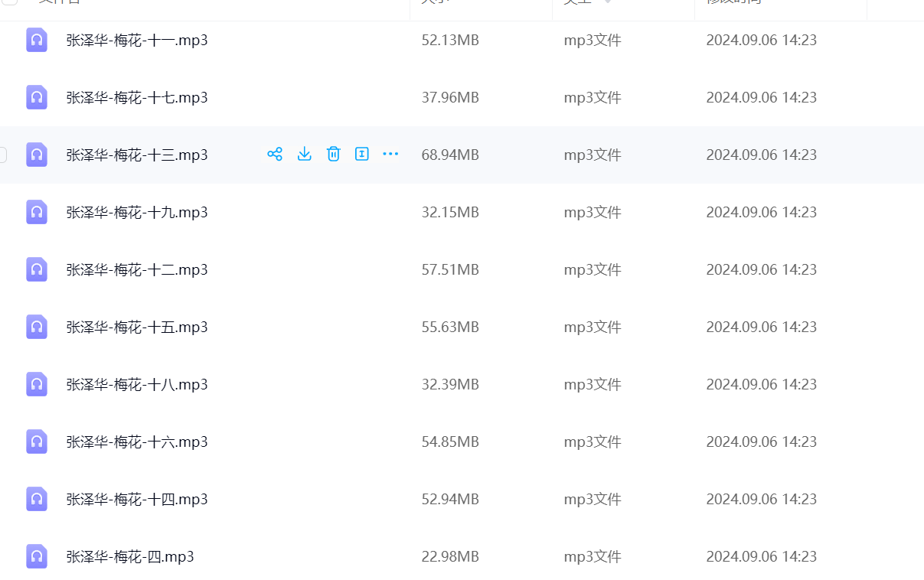Click the audio icon next to 张泽华-梅花-十九.mp3
924x580 pixels.
coord(37,212)
